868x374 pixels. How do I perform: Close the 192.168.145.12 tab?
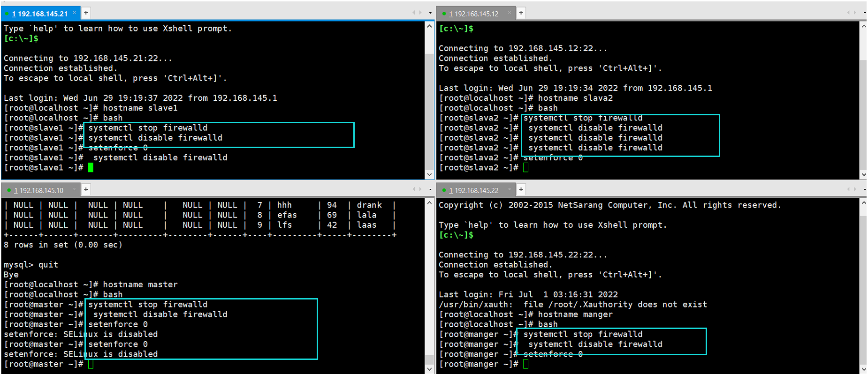click(x=509, y=13)
